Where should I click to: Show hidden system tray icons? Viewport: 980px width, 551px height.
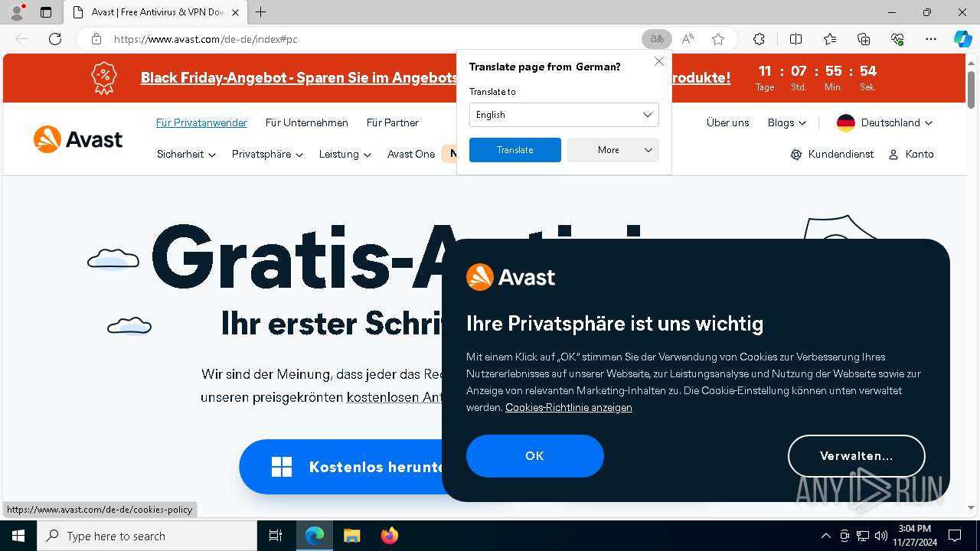tap(825, 536)
